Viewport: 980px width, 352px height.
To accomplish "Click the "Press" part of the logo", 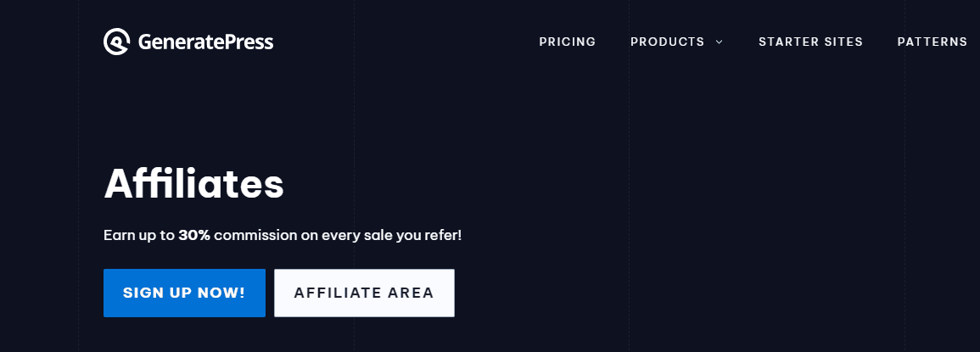I will (x=252, y=42).
